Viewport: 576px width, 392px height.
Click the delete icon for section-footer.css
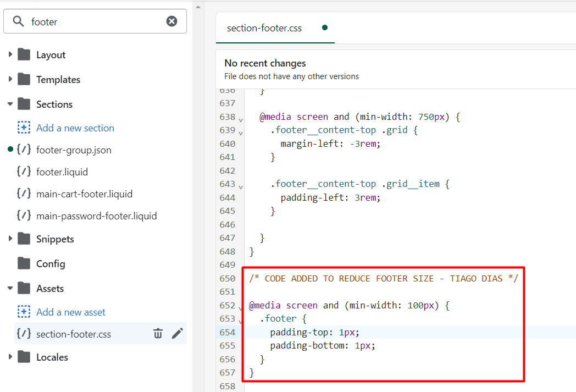[158, 333]
